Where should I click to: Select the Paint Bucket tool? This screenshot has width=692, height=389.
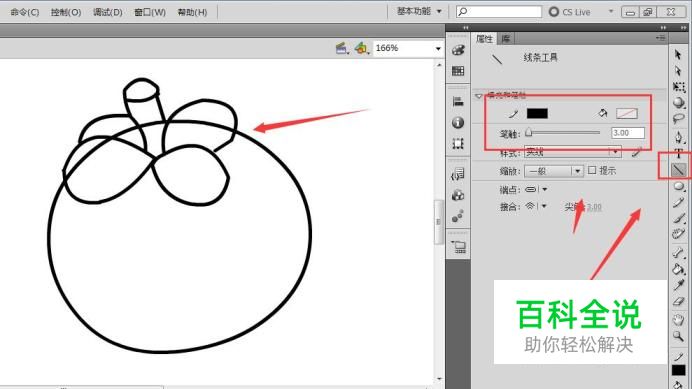679,269
